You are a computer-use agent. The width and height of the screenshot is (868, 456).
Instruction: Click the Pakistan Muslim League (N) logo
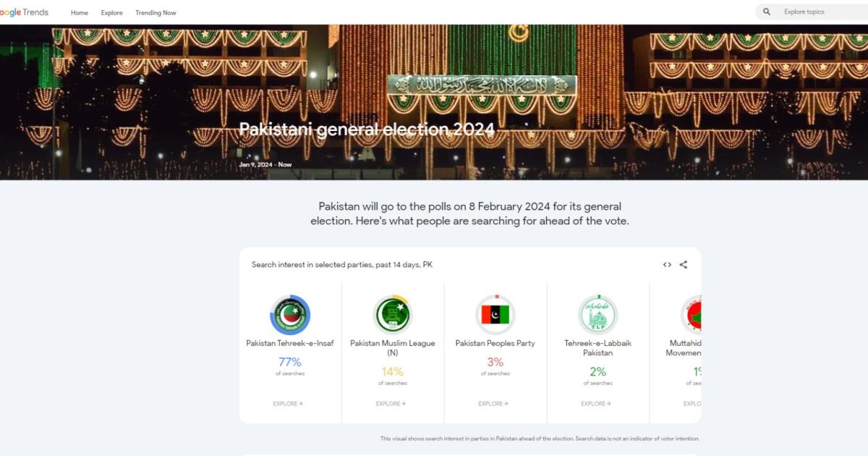coord(393,315)
